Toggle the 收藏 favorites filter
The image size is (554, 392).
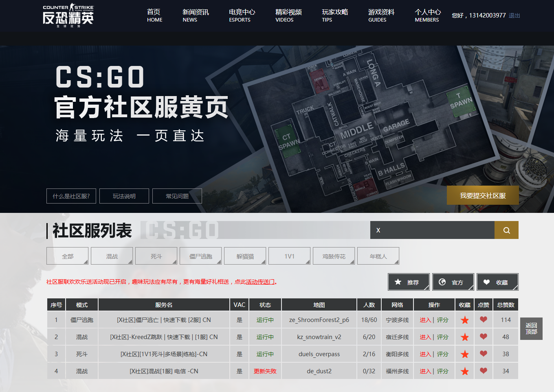497,282
